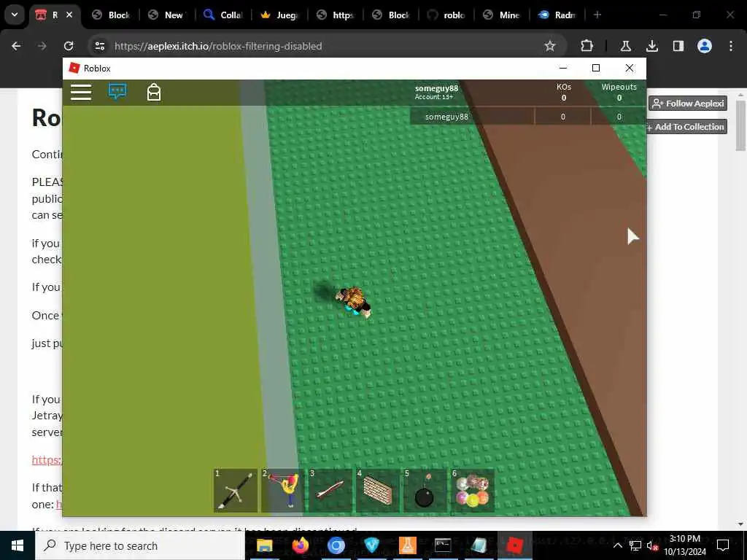This screenshot has height=560, width=747.
Task: Click the Wipeouts leaderboard header
Action: [x=619, y=92]
